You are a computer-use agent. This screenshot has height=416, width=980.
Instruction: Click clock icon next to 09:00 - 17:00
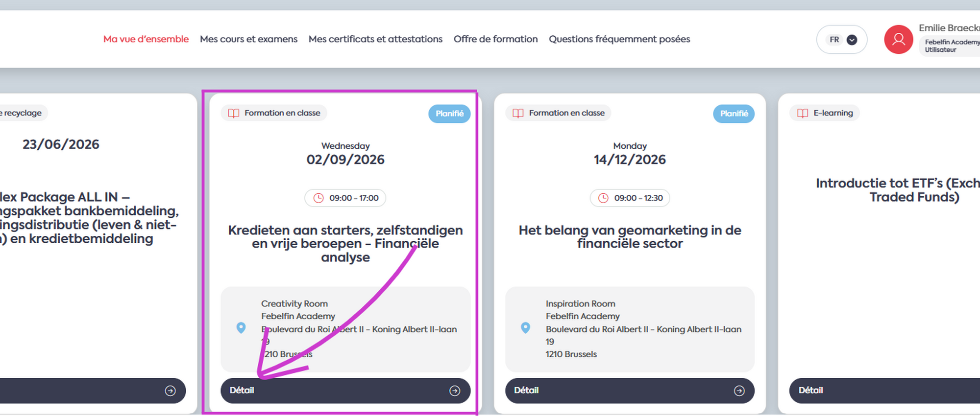tap(318, 198)
